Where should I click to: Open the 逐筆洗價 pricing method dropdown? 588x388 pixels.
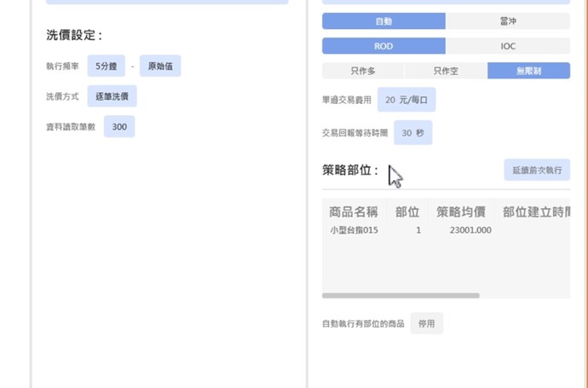point(112,96)
